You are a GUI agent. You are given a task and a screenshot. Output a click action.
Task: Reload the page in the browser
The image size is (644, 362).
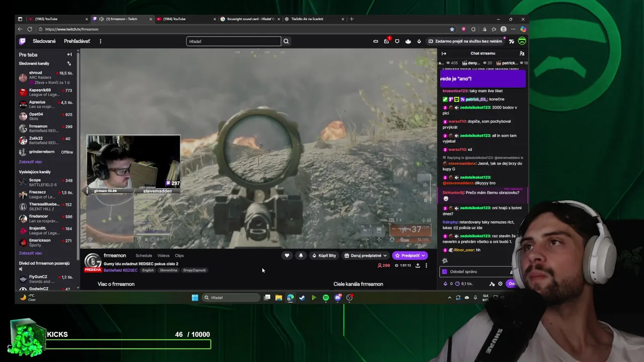click(x=30, y=29)
